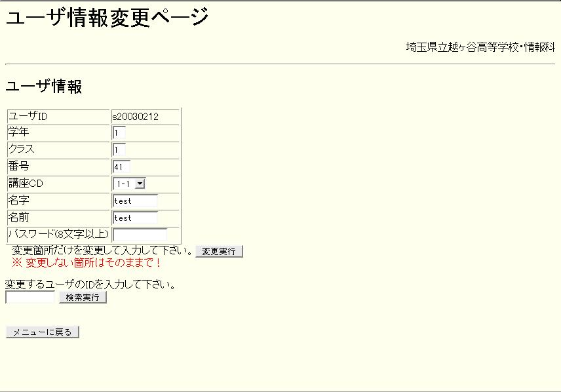The image size is (561, 392).
Task: Focus the クラス text box
Action: pyautogui.click(x=119, y=150)
